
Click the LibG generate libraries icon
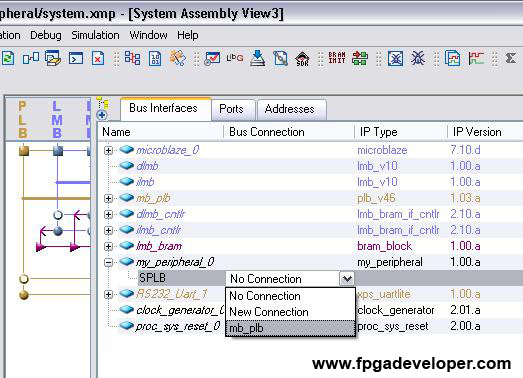(x=235, y=58)
